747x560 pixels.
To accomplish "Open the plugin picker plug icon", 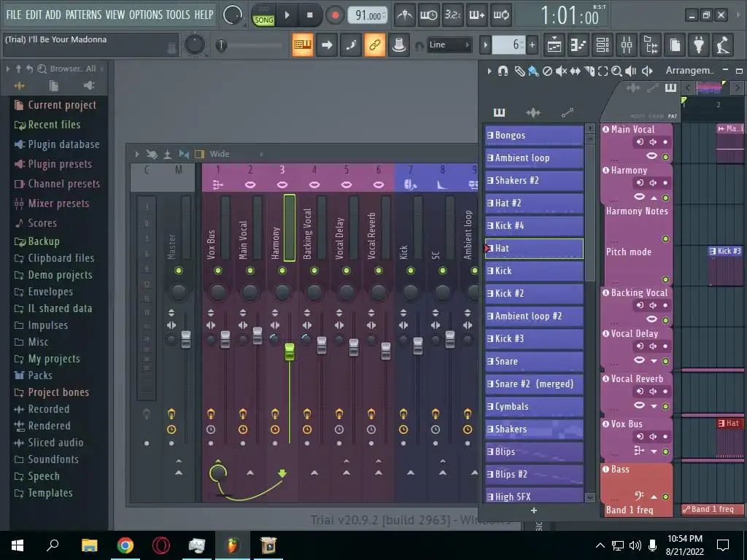I will coord(699,45).
